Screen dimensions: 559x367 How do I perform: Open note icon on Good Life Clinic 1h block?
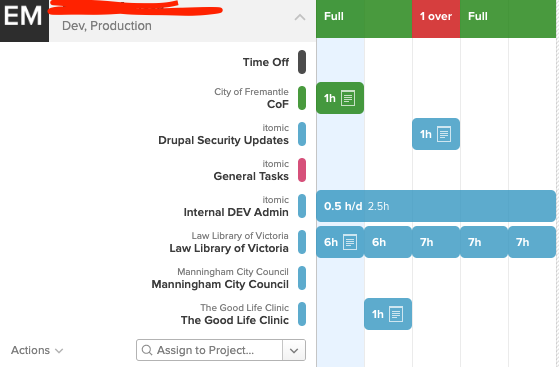tap(396, 314)
